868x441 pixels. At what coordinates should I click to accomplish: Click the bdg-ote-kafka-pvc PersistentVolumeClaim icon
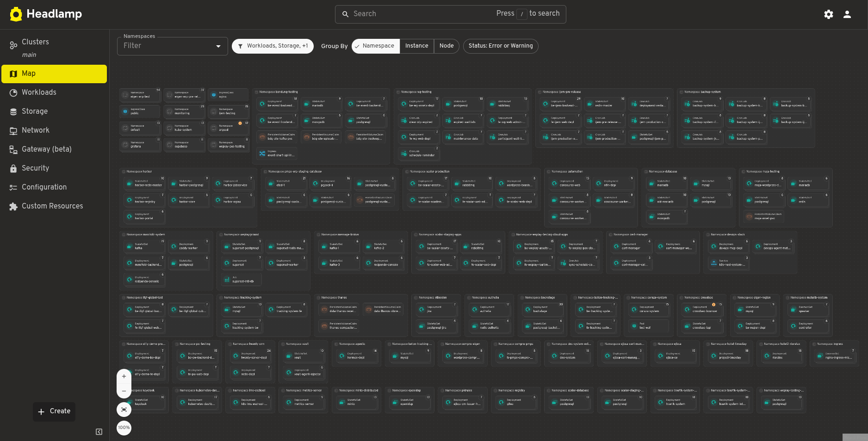point(262,137)
